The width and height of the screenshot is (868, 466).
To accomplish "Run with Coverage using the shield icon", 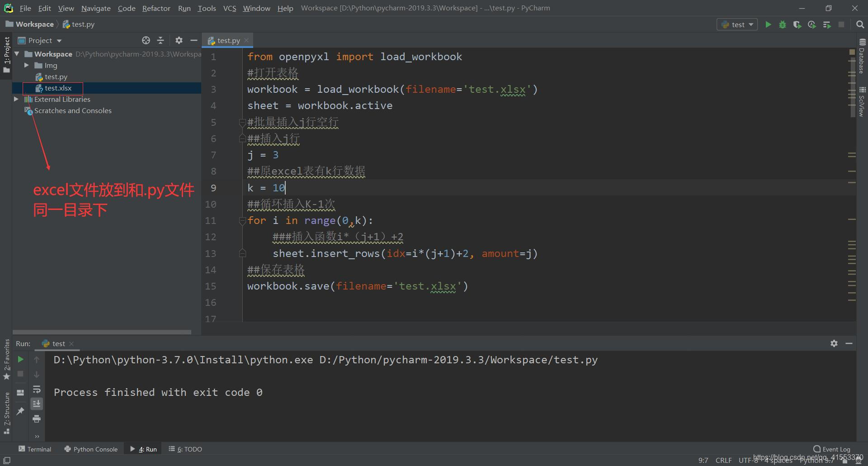I will (797, 24).
